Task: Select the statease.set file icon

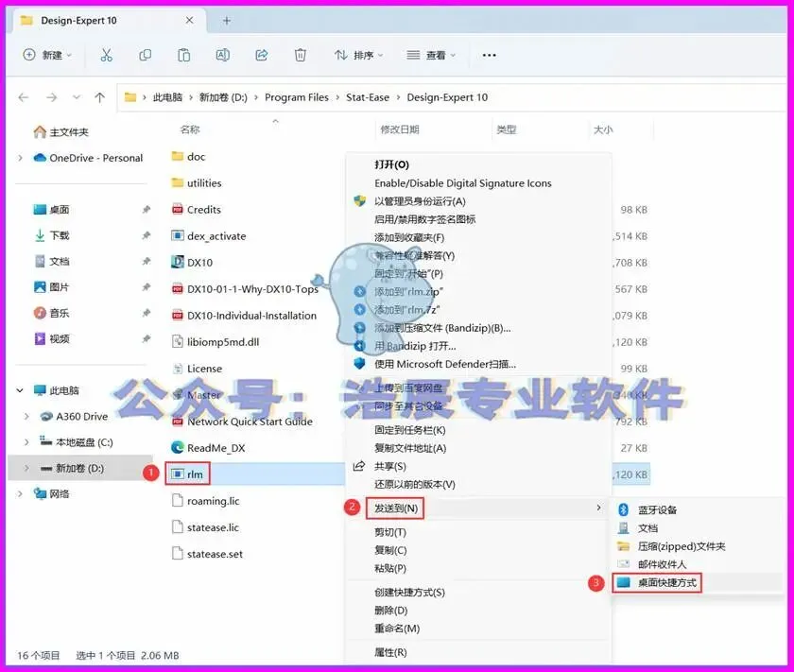Action: tap(178, 553)
